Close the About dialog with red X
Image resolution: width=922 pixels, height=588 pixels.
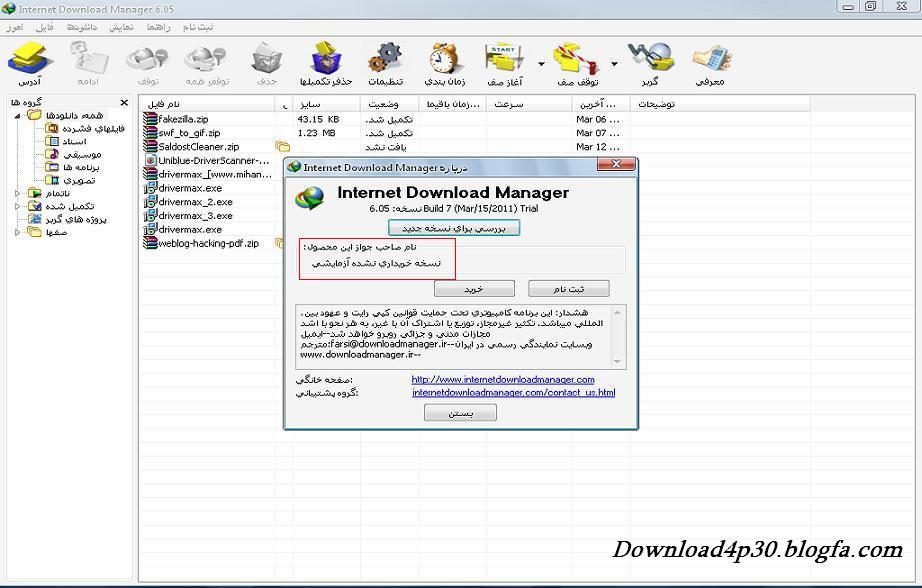pyautogui.click(x=616, y=165)
